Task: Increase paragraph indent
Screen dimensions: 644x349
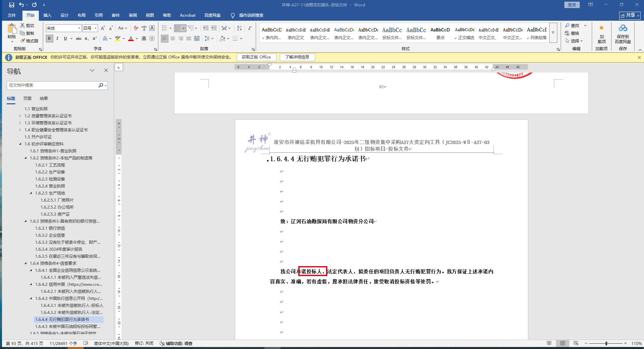Action: click(x=214, y=28)
